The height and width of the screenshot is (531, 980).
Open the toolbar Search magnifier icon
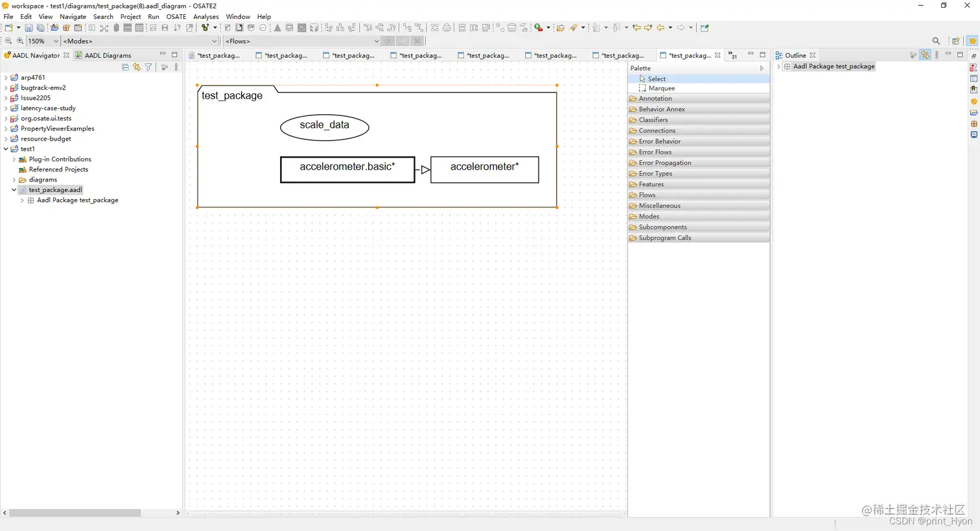coord(936,41)
